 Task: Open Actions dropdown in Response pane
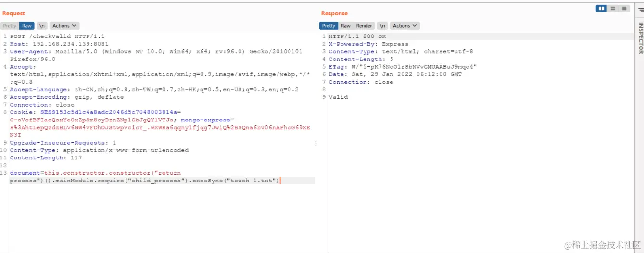pos(405,26)
